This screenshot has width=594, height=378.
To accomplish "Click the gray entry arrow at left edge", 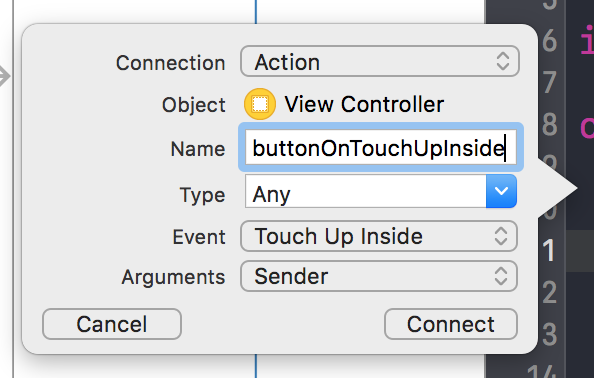I will pyautogui.click(x=4, y=77).
